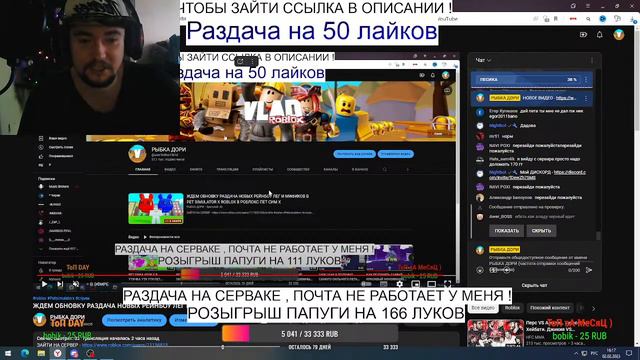This screenshot has height=360, width=640.
Task: Open File Explorer from the taskbar
Action: (x=41, y=353)
